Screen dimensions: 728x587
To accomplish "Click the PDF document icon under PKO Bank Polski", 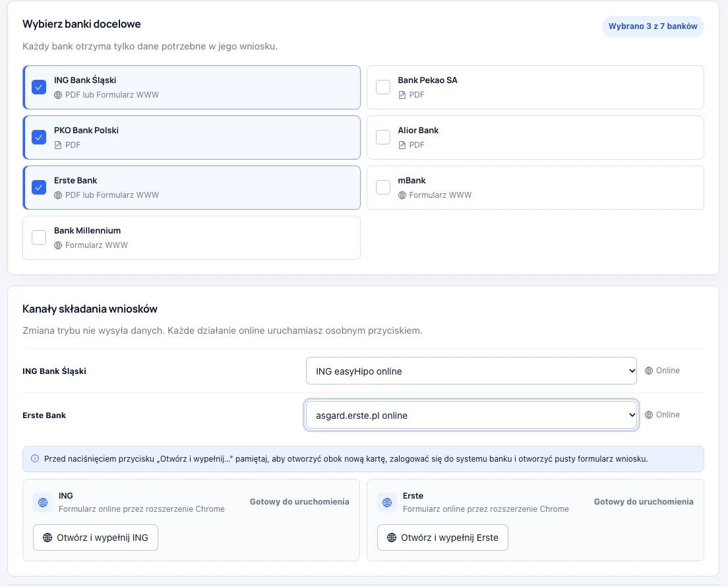I will [x=58, y=145].
